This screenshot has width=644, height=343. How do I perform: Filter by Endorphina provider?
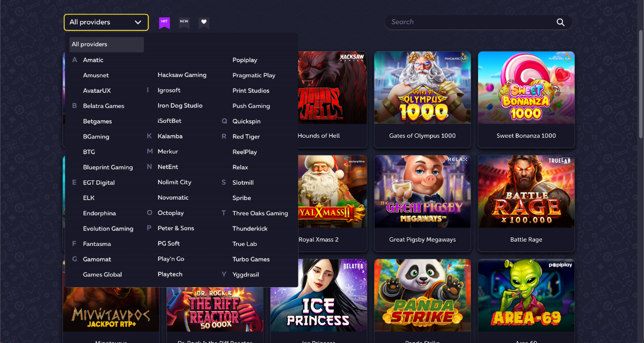(99, 213)
